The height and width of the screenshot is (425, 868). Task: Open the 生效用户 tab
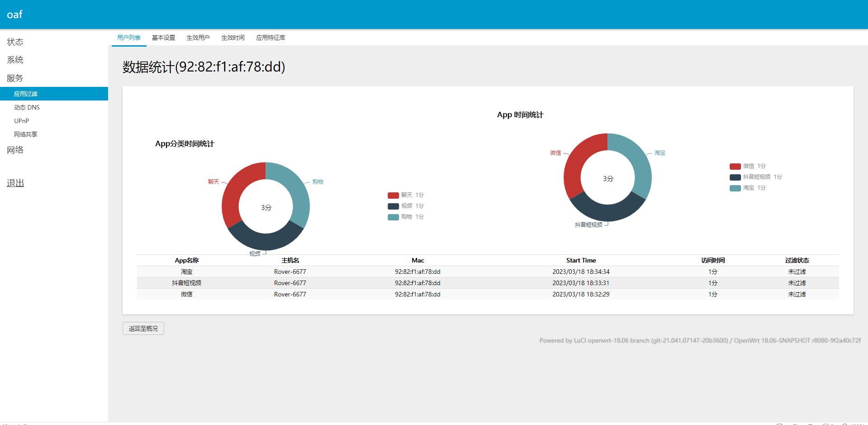click(x=198, y=38)
